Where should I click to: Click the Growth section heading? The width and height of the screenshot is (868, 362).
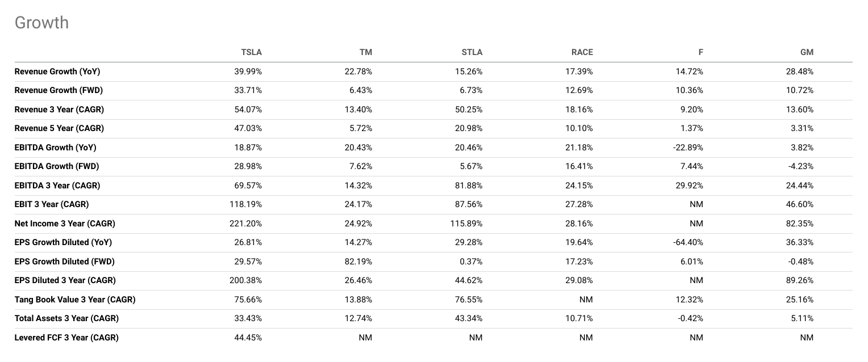tap(41, 23)
